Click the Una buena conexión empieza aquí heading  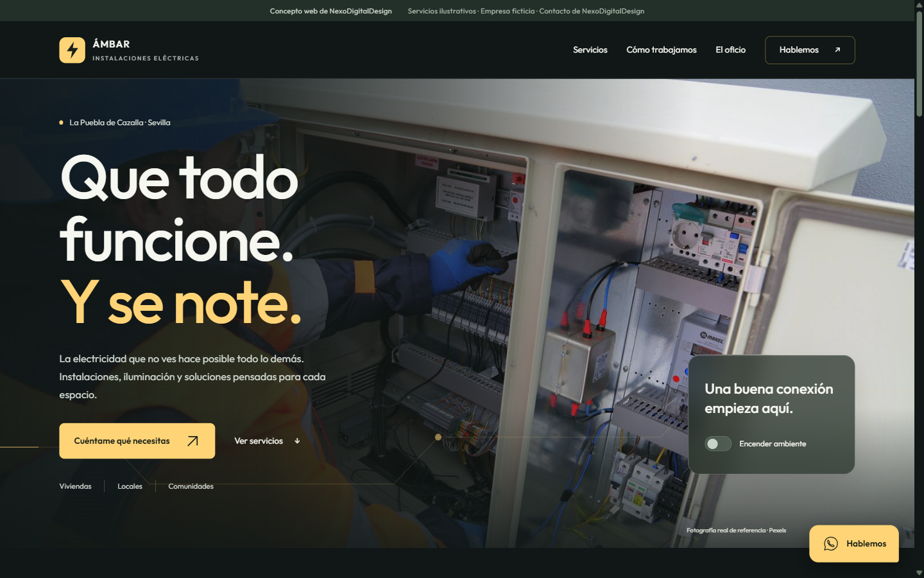pos(769,398)
